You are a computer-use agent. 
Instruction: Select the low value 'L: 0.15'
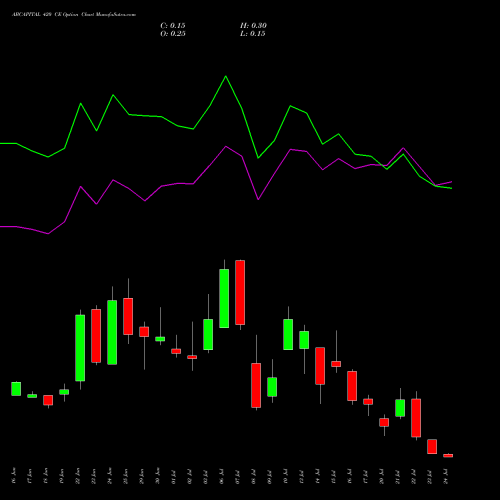[x=252, y=34]
